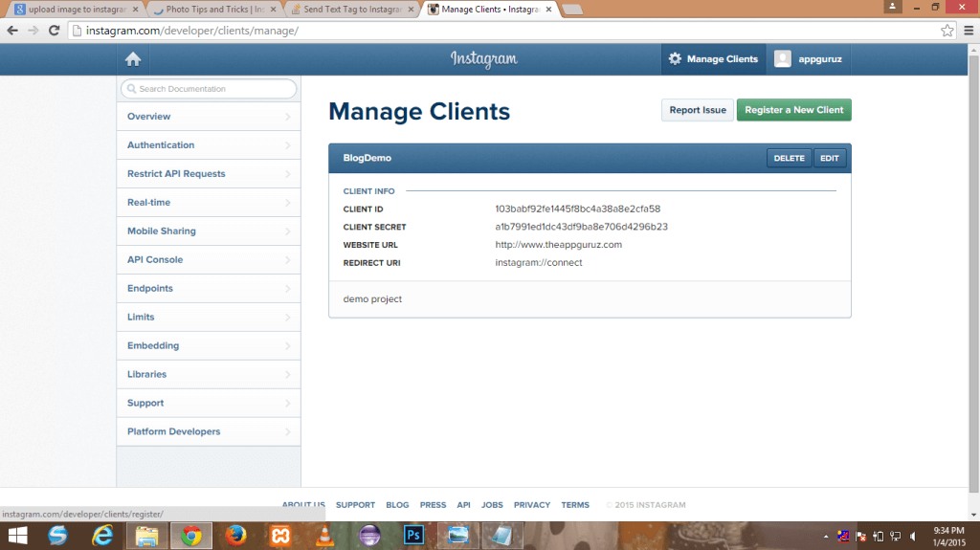Click the volume speaker tray icon
Image resolution: width=980 pixels, height=550 pixels.
point(913,537)
